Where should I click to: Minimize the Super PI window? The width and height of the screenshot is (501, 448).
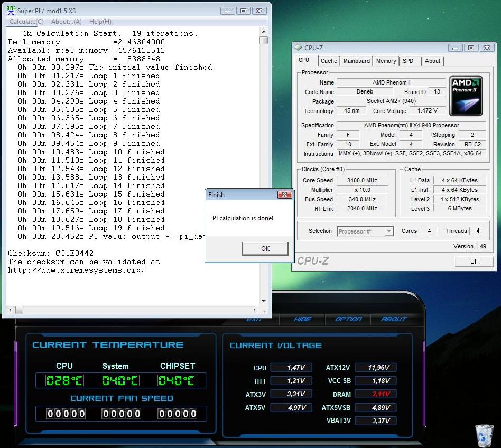coord(227,11)
